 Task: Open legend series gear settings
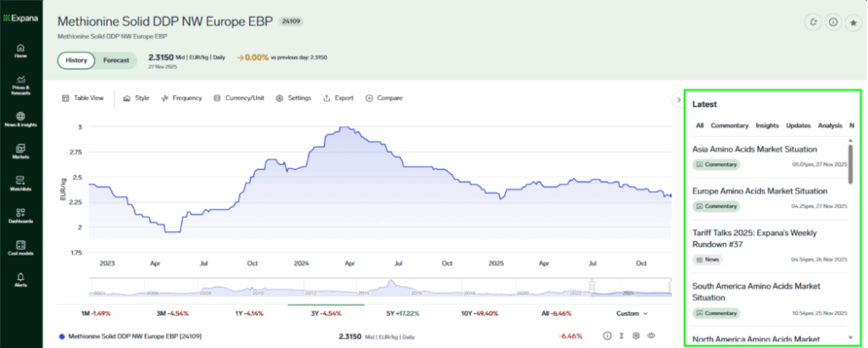pos(637,336)
